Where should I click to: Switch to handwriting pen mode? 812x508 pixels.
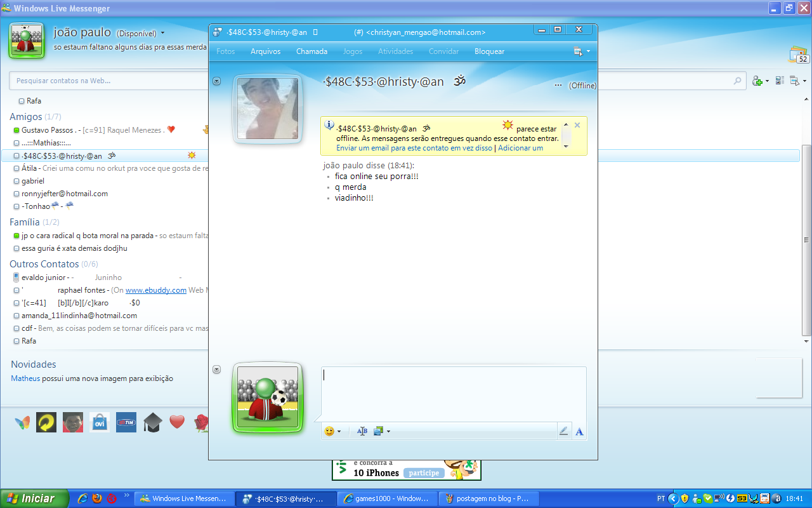pyautogui.click(x=563, y=431)
